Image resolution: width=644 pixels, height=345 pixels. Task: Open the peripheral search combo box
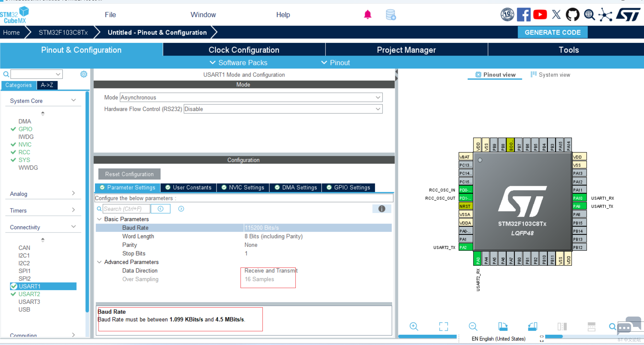[x=36, y=74]
